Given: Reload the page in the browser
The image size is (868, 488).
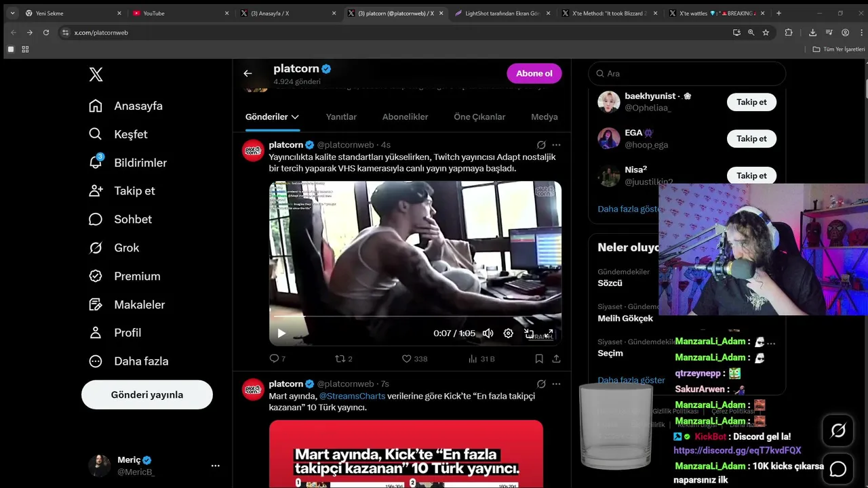Looking at the screenshot, I should point(46,33).
